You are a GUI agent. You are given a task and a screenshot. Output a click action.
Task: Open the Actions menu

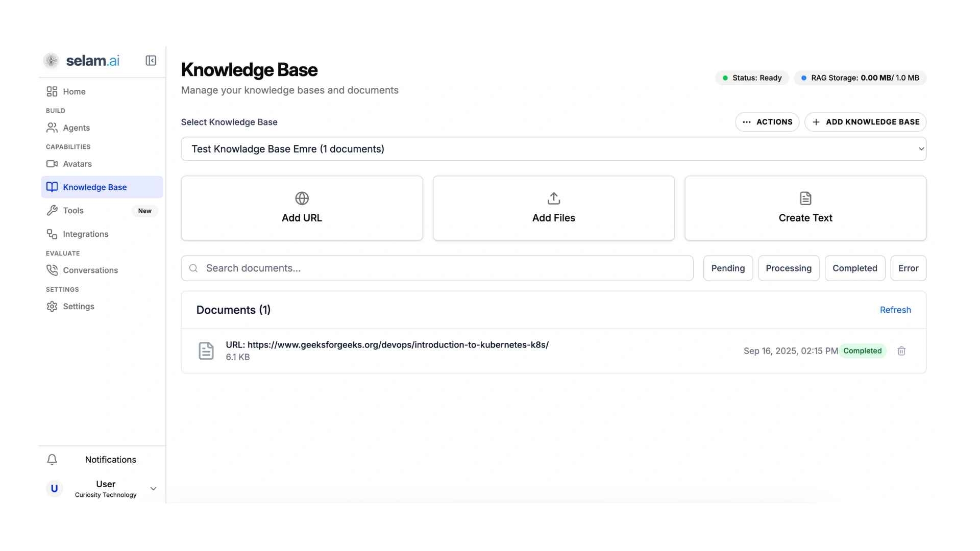768,122
